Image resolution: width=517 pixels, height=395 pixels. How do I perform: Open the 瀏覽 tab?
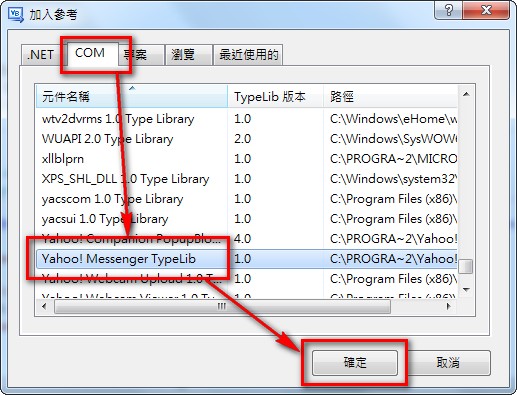(x=189, y=55)
